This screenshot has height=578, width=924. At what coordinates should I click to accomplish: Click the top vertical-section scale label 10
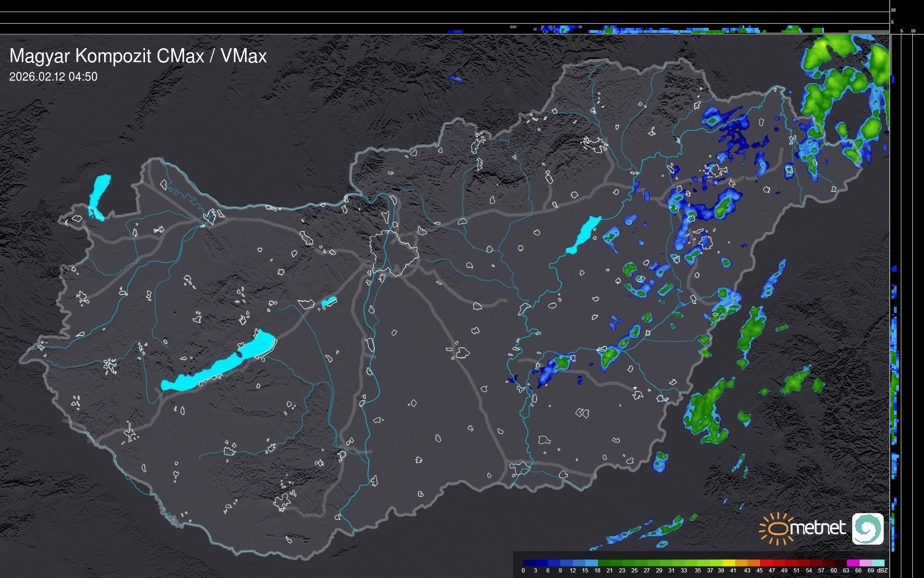click(x=893, y=10)
